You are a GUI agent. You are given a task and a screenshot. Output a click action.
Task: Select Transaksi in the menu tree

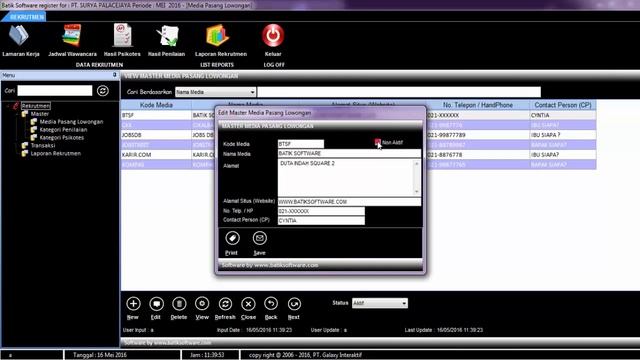(x=43, y=146)
